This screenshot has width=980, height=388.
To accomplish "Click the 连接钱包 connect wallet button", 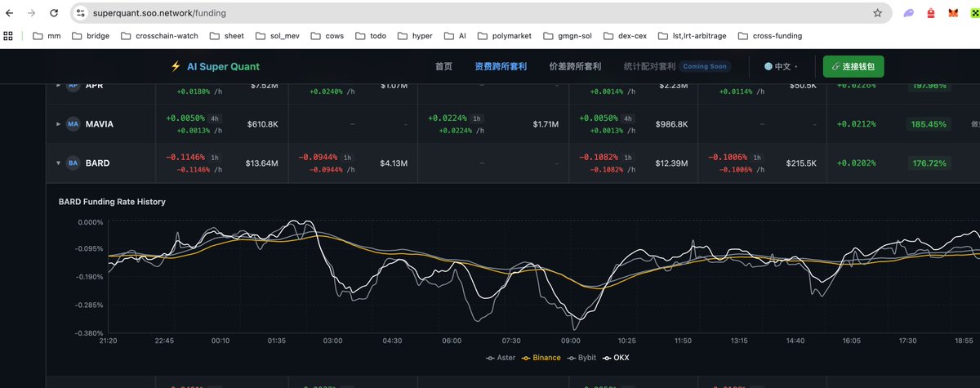I will pyautogui.click(x=853, y=67).
